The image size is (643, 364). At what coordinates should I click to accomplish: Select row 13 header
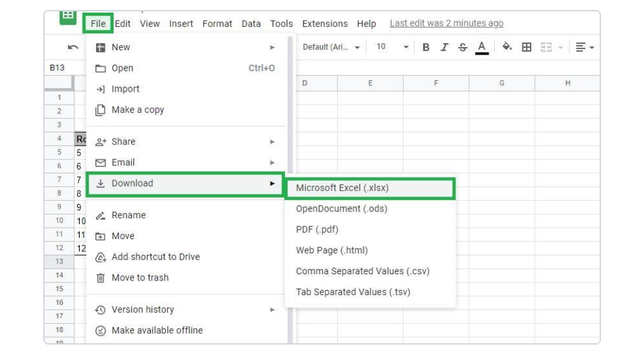[60, 262]
